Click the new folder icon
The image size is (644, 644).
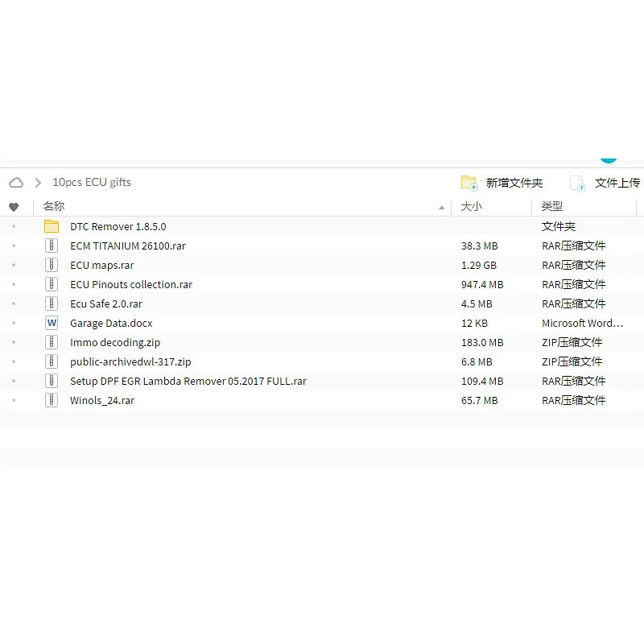tap(469, 183)
